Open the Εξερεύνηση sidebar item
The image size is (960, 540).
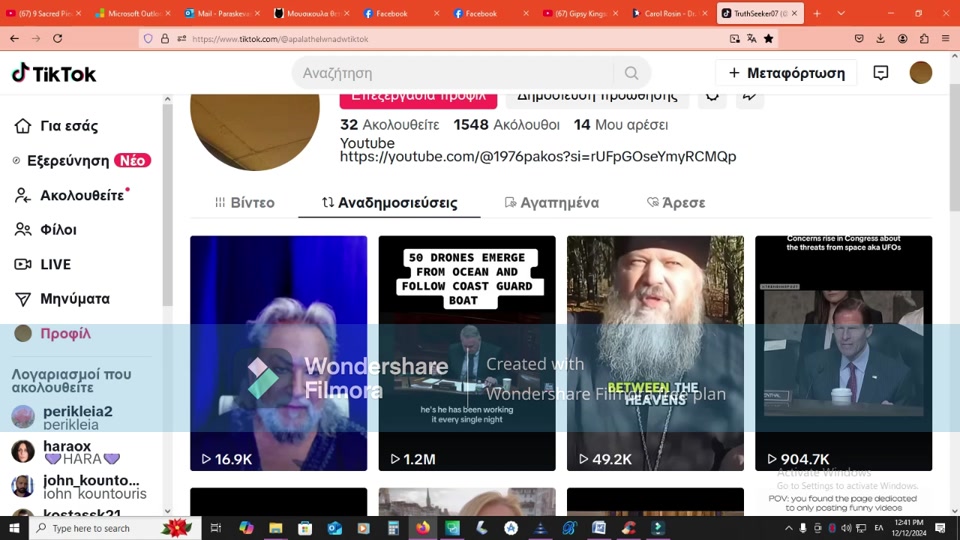point(68,161)
